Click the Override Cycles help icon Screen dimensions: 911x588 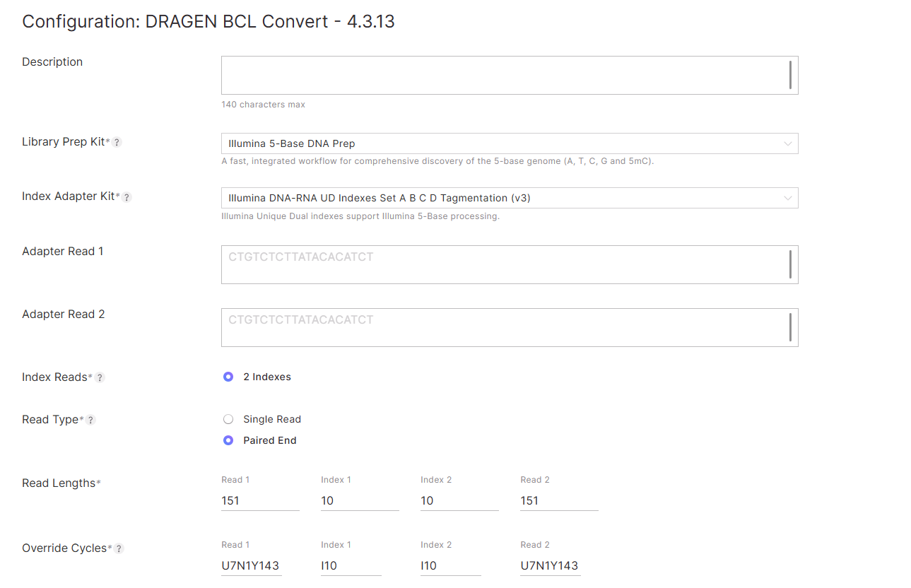coord(119,548)
